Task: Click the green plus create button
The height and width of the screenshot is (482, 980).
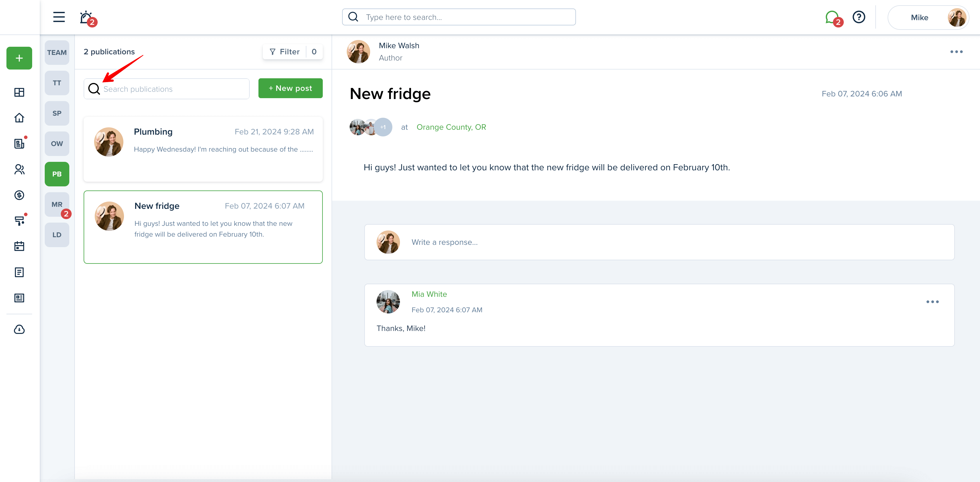Action: (x=19, y=58)
